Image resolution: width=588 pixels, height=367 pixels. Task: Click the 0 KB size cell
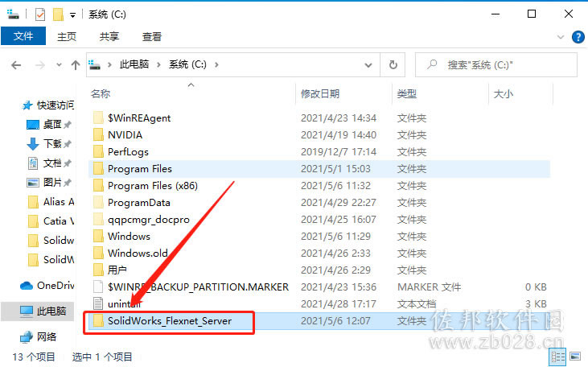tap(536, 287)
